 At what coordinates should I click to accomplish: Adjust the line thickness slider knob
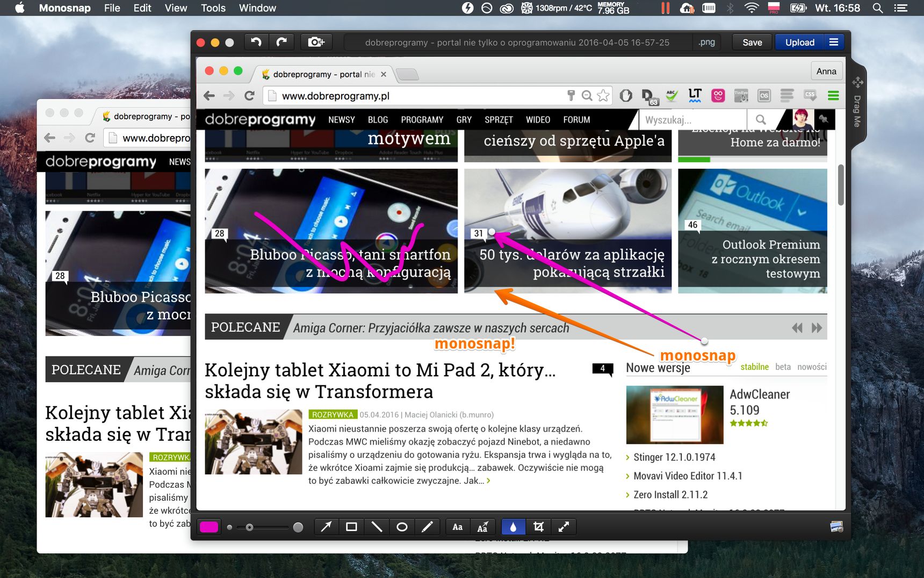tap(249, 527)
